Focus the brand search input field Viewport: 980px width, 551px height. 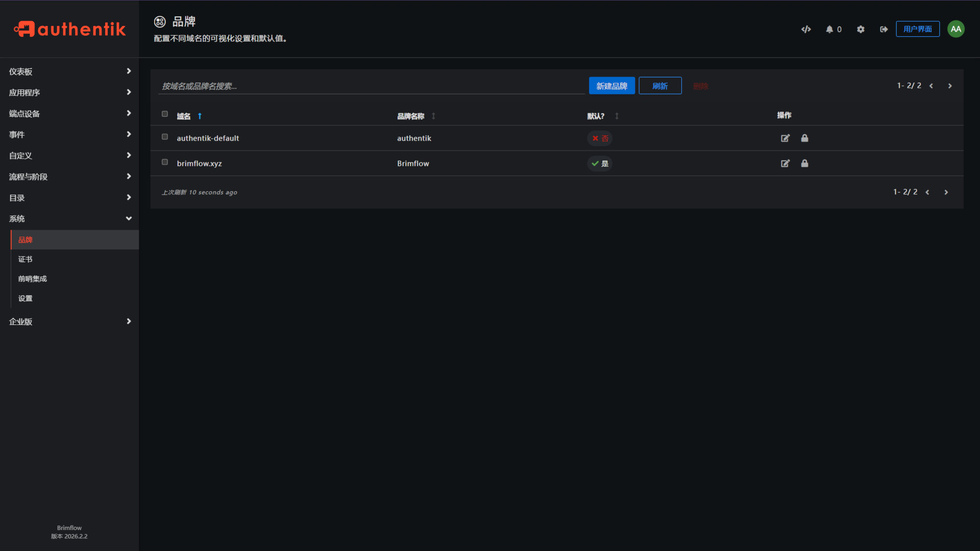(x=371, y=86)
